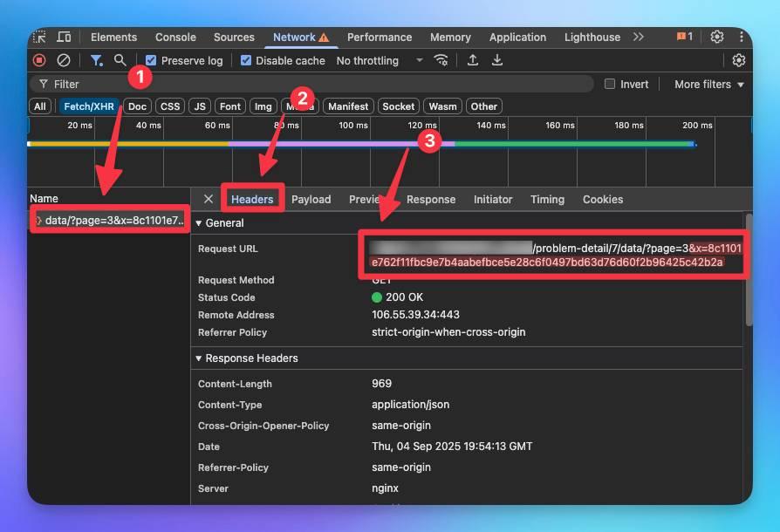Switch to the Console panel
This screenshot has width=780, height=532.
tap(175, 38)
